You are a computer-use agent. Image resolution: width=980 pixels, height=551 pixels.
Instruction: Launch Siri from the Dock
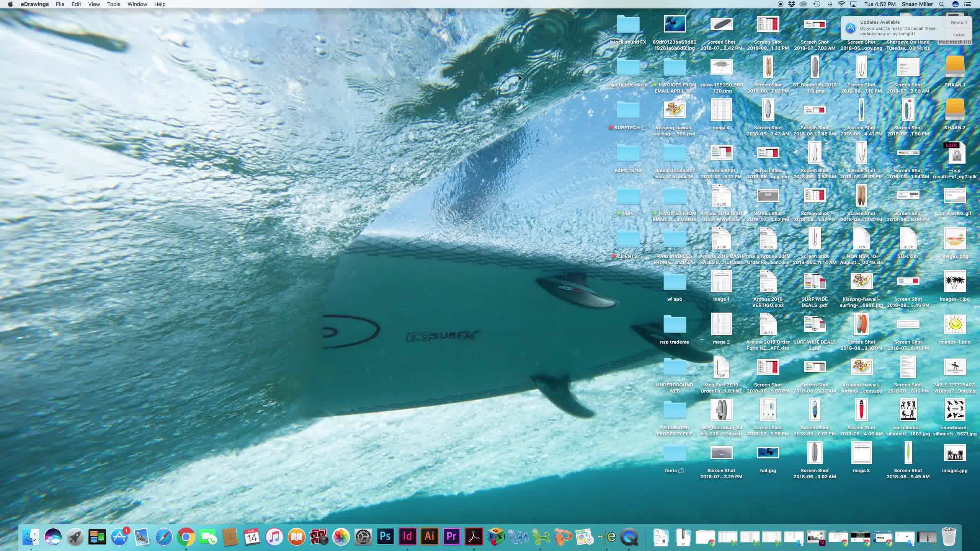[53, 537]
